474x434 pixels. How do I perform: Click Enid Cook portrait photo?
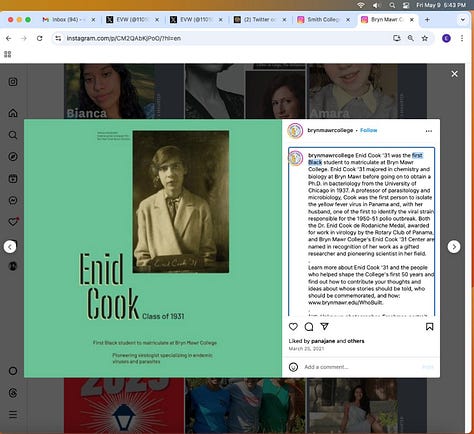point(181,202)
